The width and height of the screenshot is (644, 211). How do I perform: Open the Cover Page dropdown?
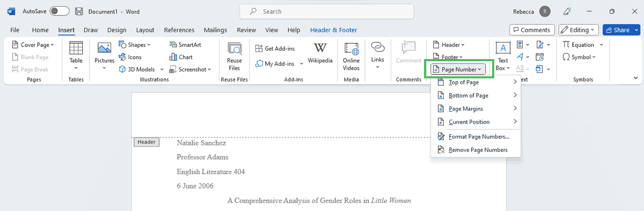coord(33,45)
